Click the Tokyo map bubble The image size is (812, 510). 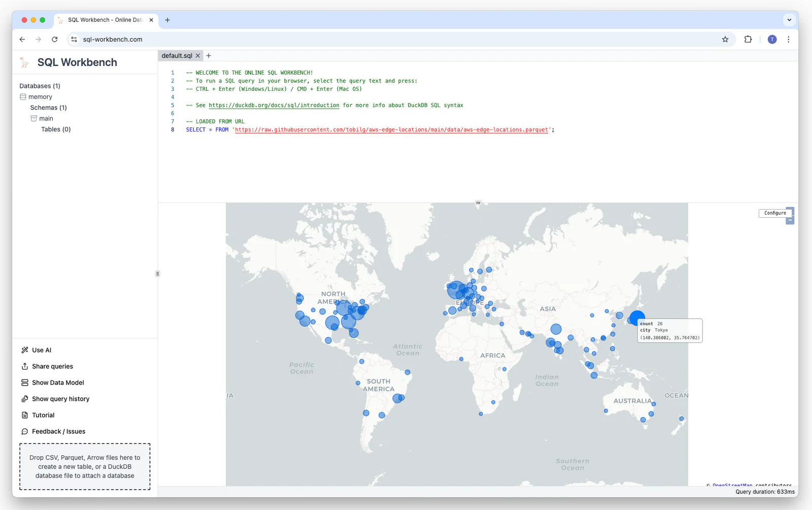tap(636, 318)
